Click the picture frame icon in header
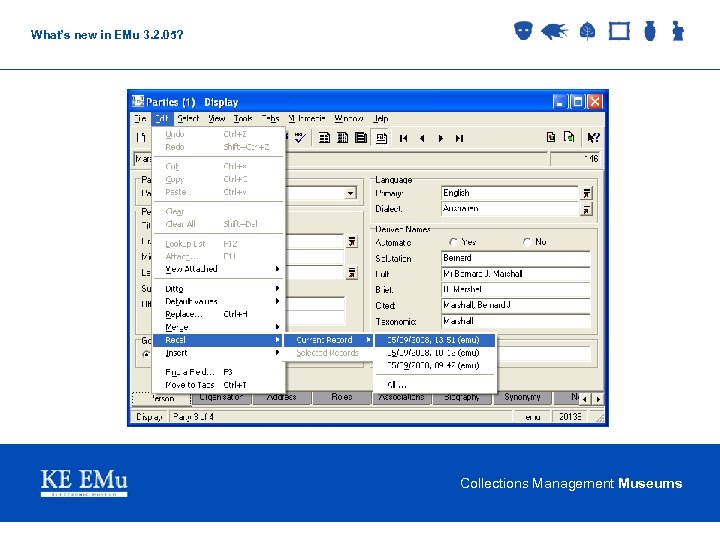This screenshot has width=720, height=540. (x=619, y=31)
